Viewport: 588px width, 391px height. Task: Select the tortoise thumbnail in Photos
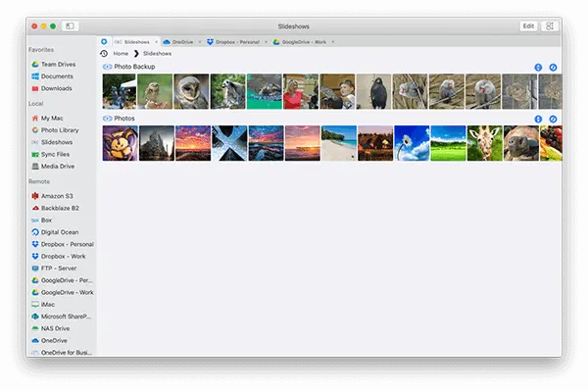click(x=521, y=143)
